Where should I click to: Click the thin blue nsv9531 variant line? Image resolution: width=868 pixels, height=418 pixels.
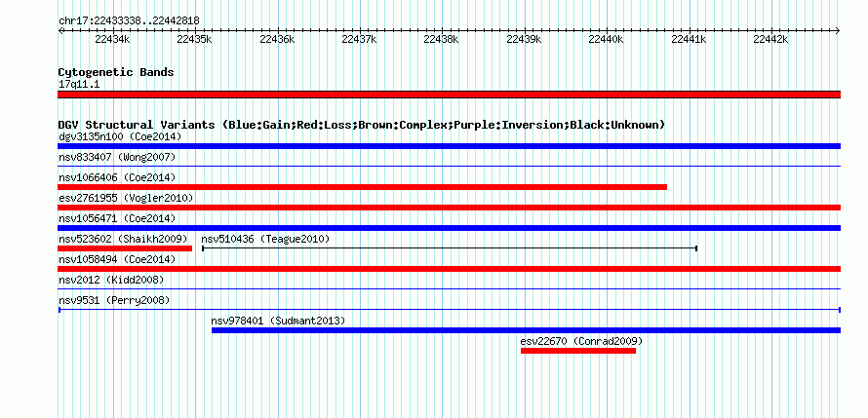coord(449,310)
